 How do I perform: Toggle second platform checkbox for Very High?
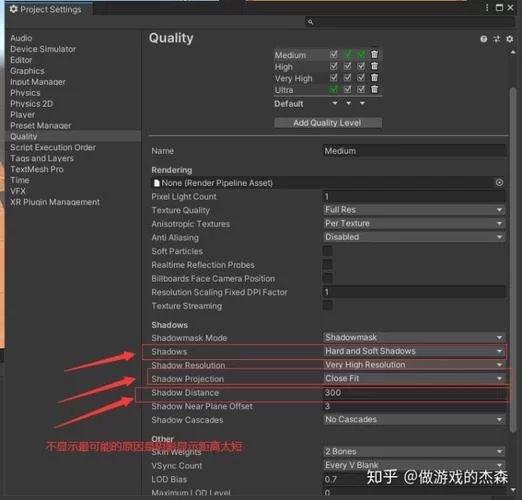347,78
